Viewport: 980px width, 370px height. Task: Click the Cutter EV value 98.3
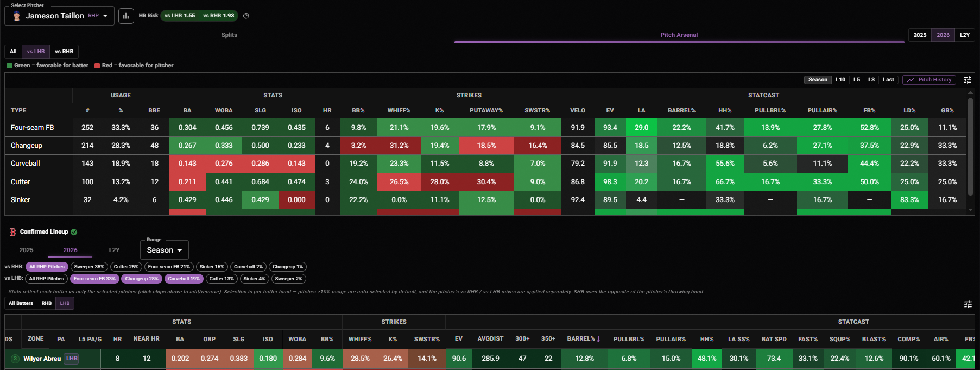pyautogui.click(x=610, y=182)
